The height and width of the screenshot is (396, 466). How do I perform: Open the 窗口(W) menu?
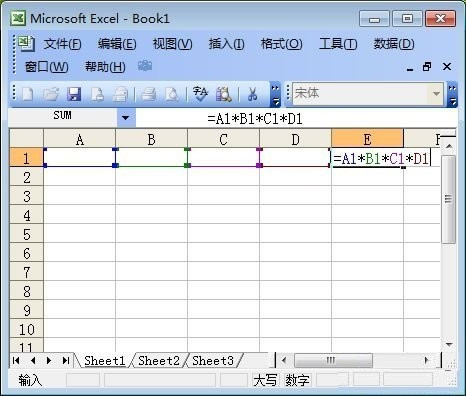47,67
